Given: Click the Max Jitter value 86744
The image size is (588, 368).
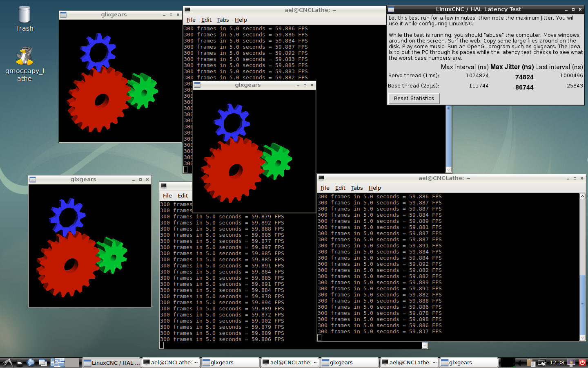Looking at the screenshot, I should [524, 88].
